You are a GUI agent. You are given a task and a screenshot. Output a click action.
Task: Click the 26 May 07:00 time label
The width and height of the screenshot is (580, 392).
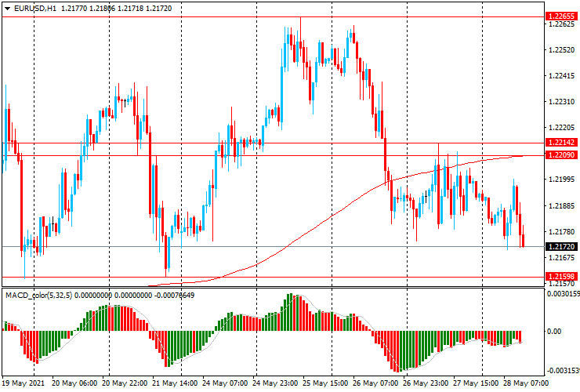point(375,383)
